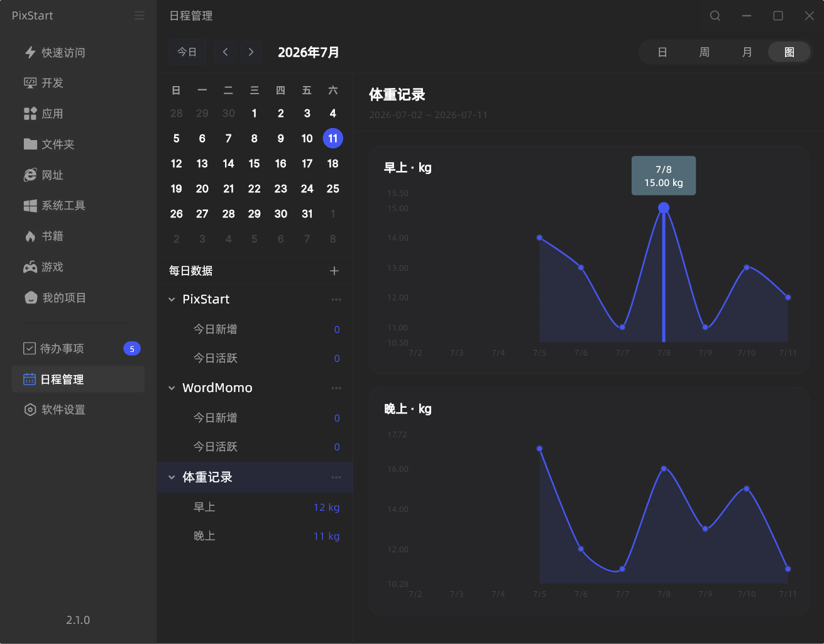Viewport: 824px width, 644px height.
Task: Click WordMomo 今日活跃 row
Action: coord(255,447)
